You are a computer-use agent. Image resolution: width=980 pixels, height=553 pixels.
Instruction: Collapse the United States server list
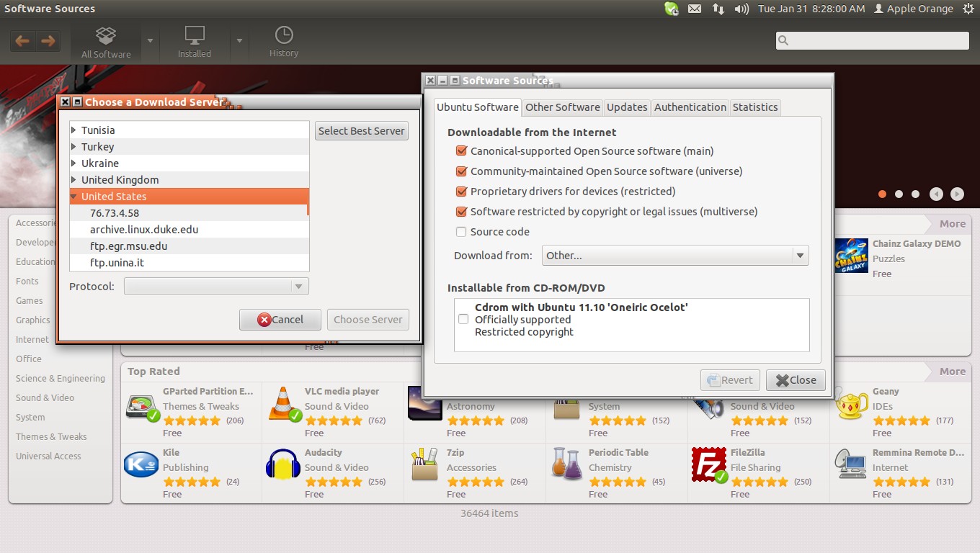tap(73, 197)
